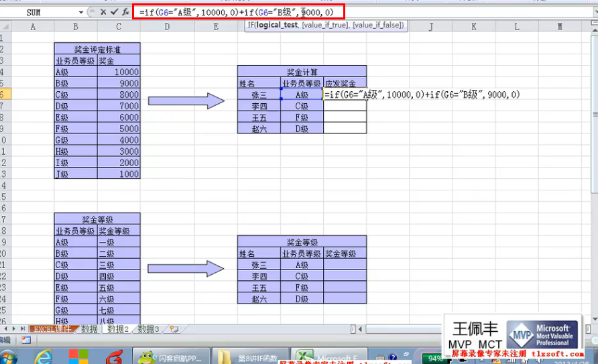Click the insert new worksheet icon

174,329
